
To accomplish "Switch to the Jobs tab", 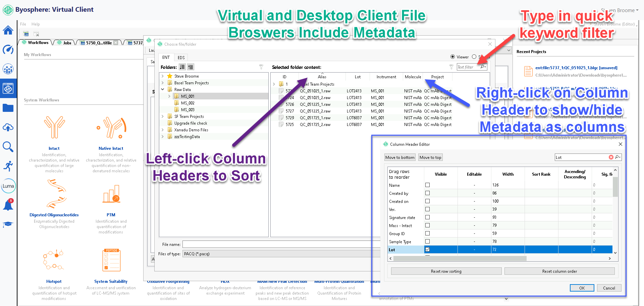I will pos(64,43).
